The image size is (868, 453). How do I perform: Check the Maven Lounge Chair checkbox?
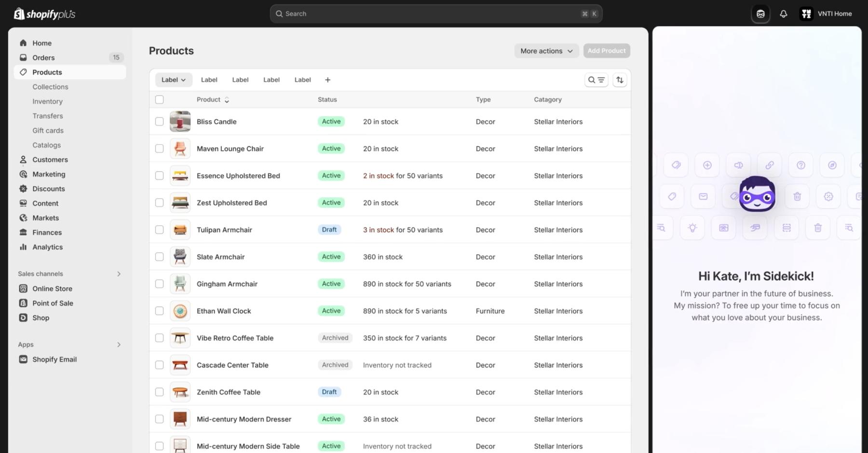click(159, 149)
